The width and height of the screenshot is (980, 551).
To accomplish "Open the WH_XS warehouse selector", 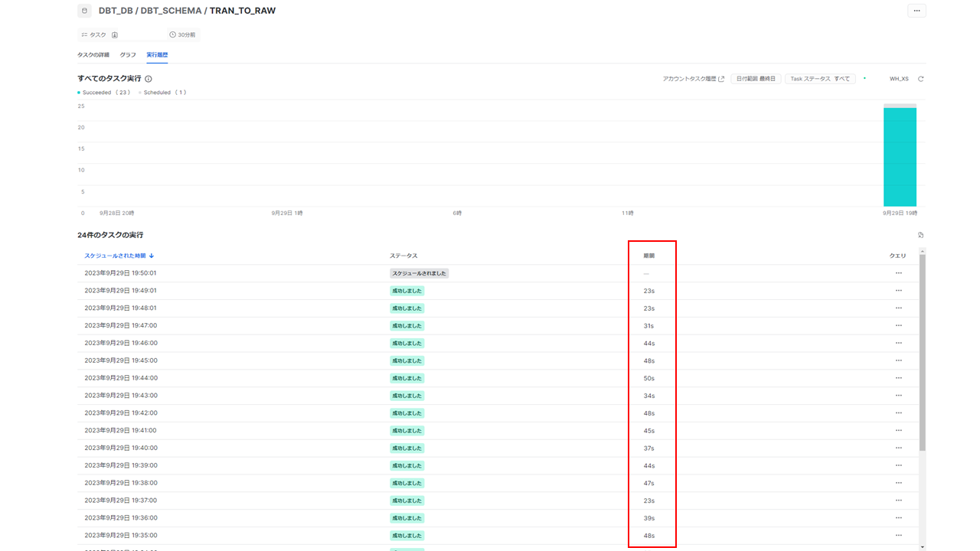I will click(x=898, y=79).
